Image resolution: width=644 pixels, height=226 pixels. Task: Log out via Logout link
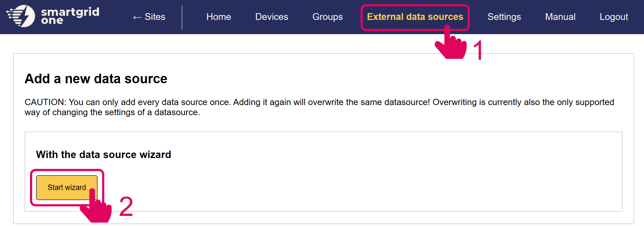[614, 17]
